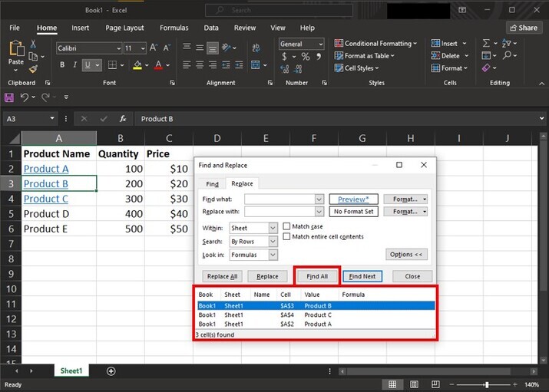Image resolution: width=549 pixels, height=392 pixels.
Task: Toggle Bold formatting in the ribbon
Action: coord(62,65)
